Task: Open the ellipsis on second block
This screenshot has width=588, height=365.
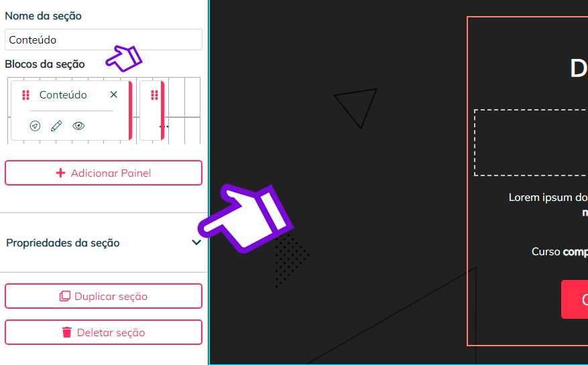Action: click(164, 127)
